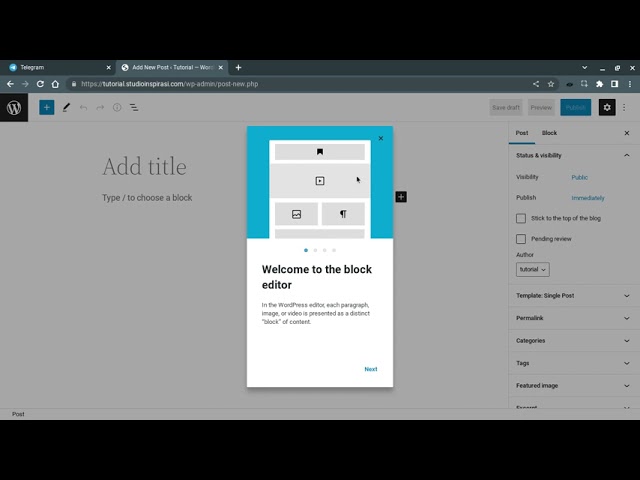Click Next in the welcome guide
This screenshot has height=480, width=640.
(370, 369)
